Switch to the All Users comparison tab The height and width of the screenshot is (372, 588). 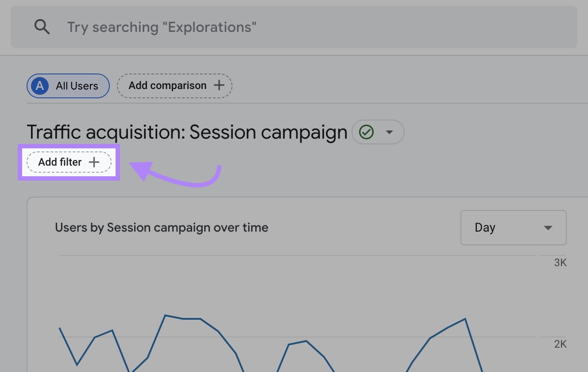[68, 85]
